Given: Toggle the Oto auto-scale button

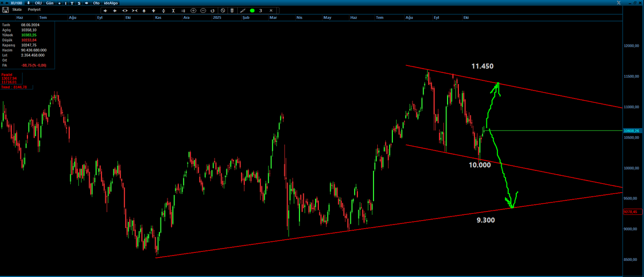Looking at the screenshot, I should tap(96, 3).
